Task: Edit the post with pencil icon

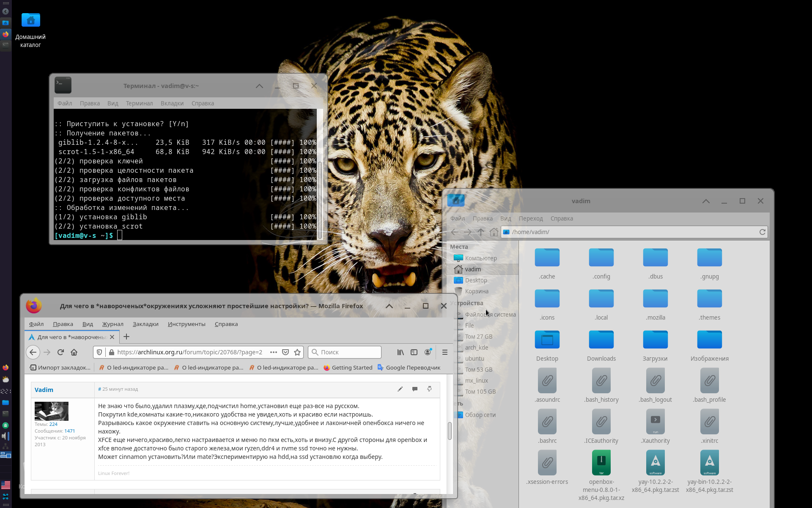Action: point(400,389)
